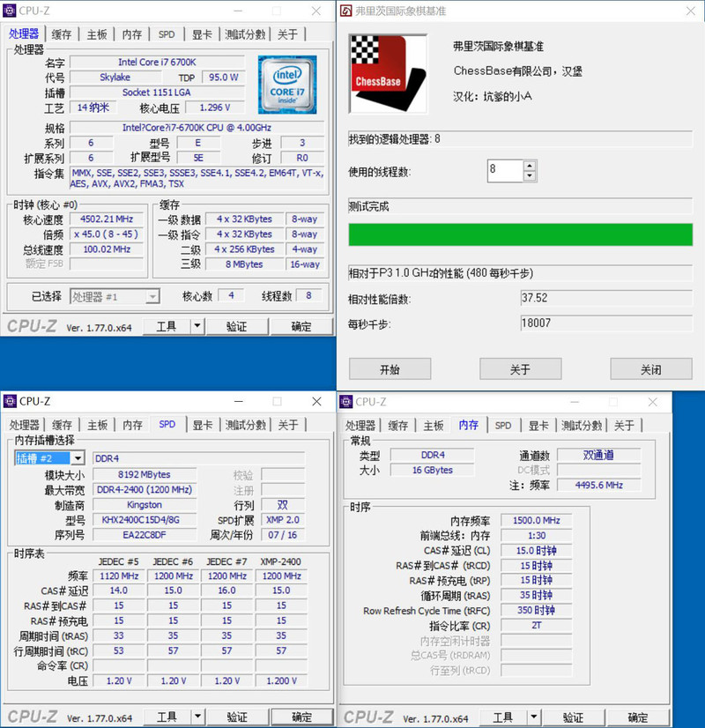This screenshot has height=728, width=705.
Task: Open the 显卡 tab in the top CPU-Z window
Action: (202, 34)
